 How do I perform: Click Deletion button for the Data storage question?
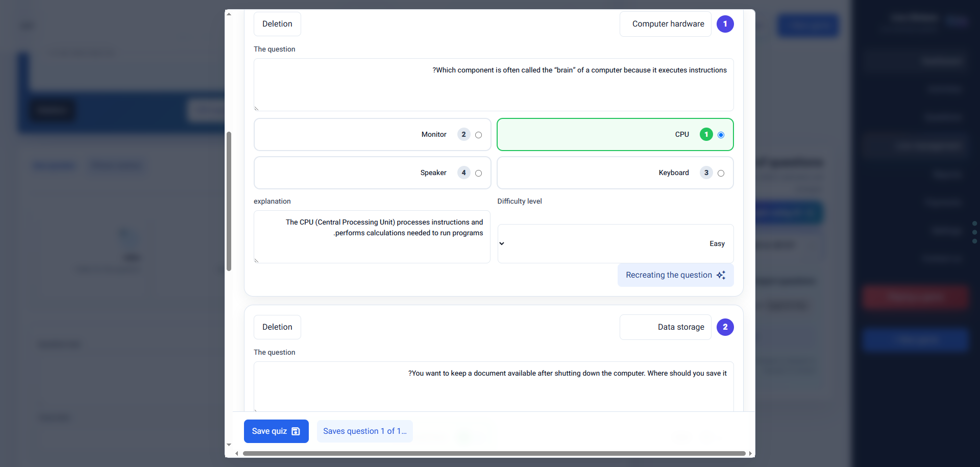coord(277,327)
